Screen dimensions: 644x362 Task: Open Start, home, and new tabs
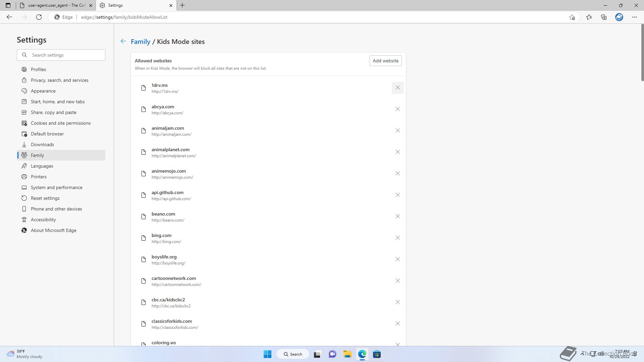pos(61,102)
